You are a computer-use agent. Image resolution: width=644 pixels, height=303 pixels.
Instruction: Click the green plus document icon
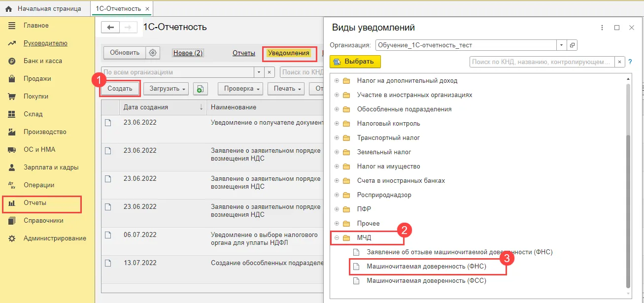coord(200,89)
